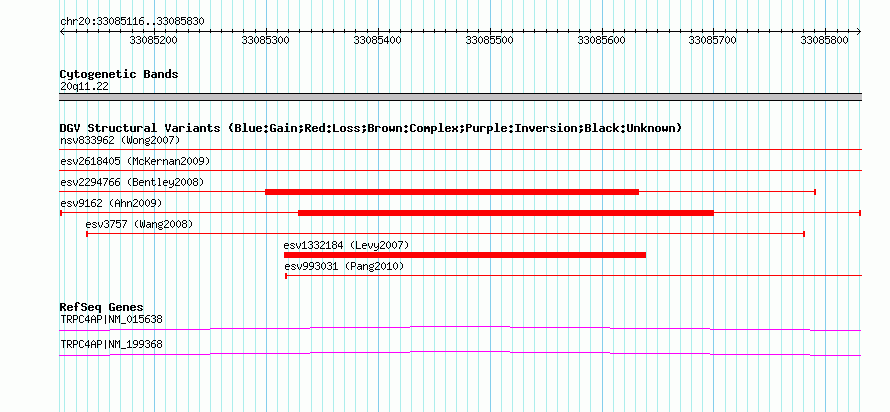The width and height of the screenshot is (890, 412).
Task: Click the thin red line of esv3757
Action: [x=446, y=234]
